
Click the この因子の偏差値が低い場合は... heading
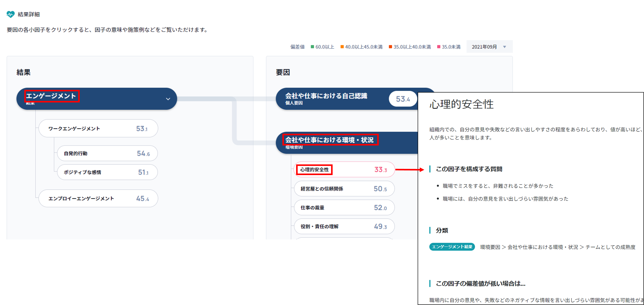pyautogui.click(x=480, y=283)
